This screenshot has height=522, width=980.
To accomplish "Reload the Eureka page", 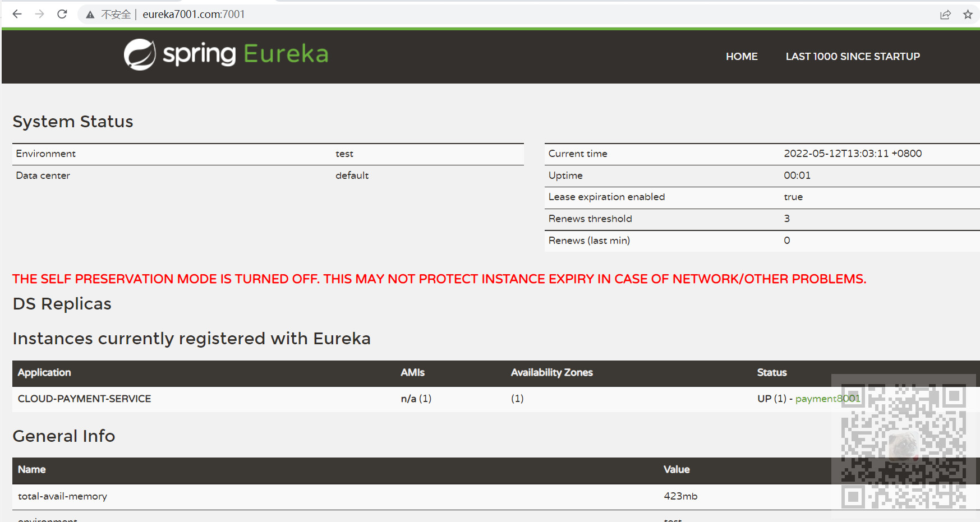I will [62, 14].
